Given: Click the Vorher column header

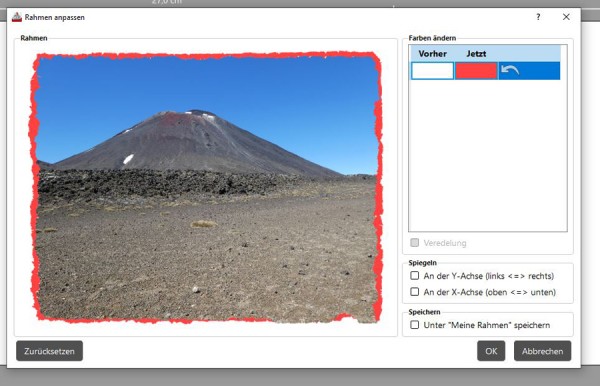Looking at the screenshot, I should 432,54.
